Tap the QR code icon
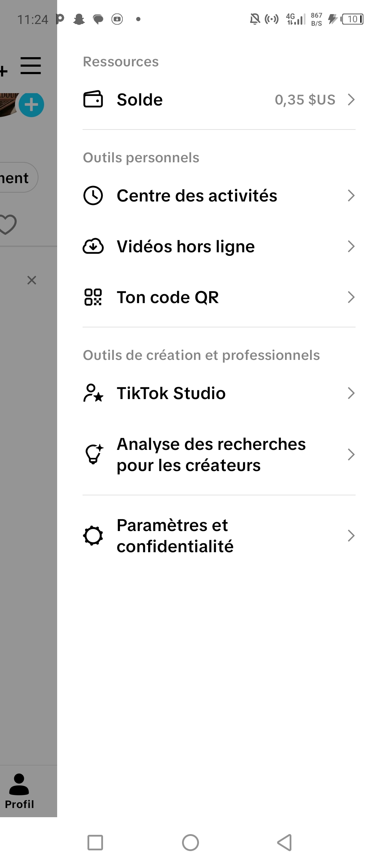Viewport: 381px width, 868px height. coord(93,297)
